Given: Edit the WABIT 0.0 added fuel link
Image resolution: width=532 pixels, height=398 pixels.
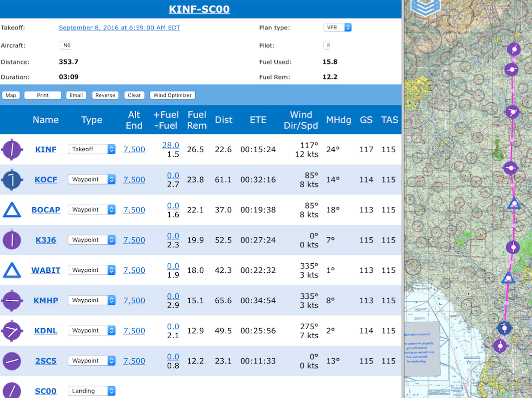Looking at the screenshot, I should tap(173, 266).
